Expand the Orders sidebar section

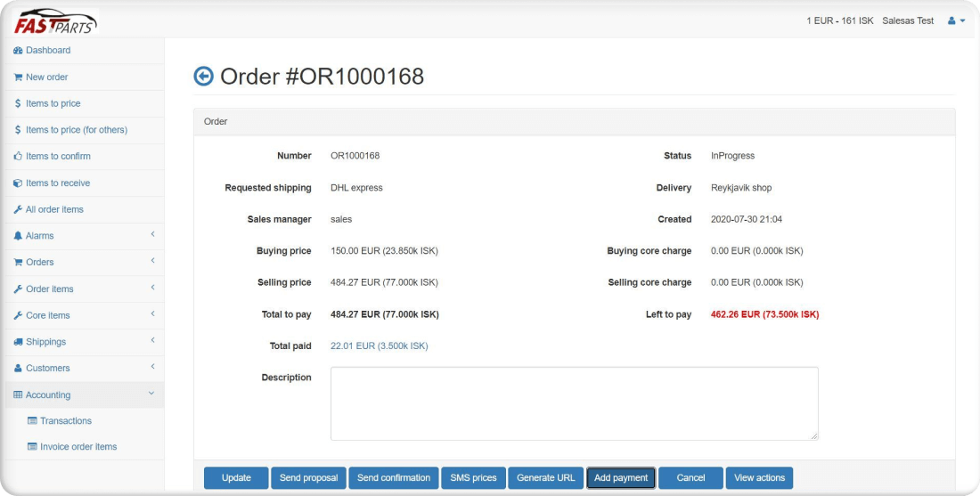click(x=82, y=262)
